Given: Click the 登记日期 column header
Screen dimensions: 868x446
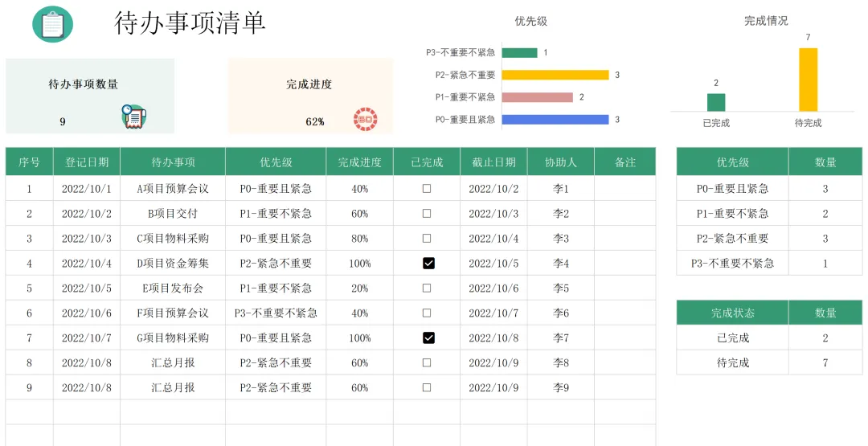Looking at the screenshot, I should coord(87,162).
